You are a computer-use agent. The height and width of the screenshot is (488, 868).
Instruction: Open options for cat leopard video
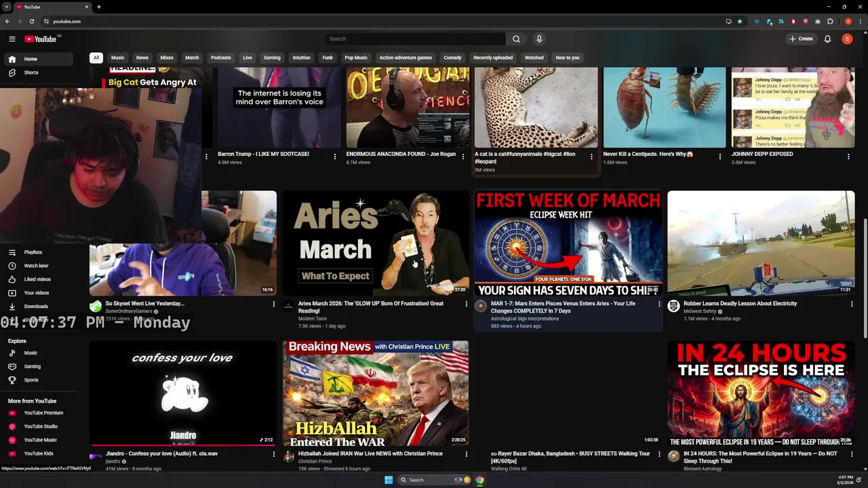591,157
